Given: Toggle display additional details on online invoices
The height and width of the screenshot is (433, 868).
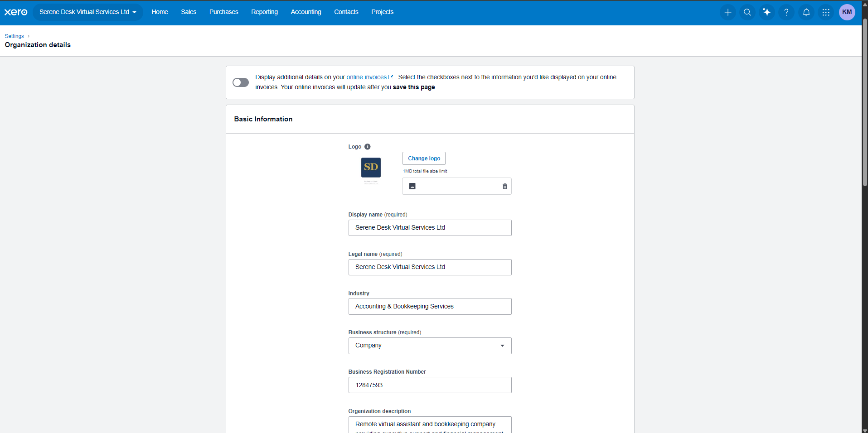Looking at the screenshot, I should click(x=241, y=82).
